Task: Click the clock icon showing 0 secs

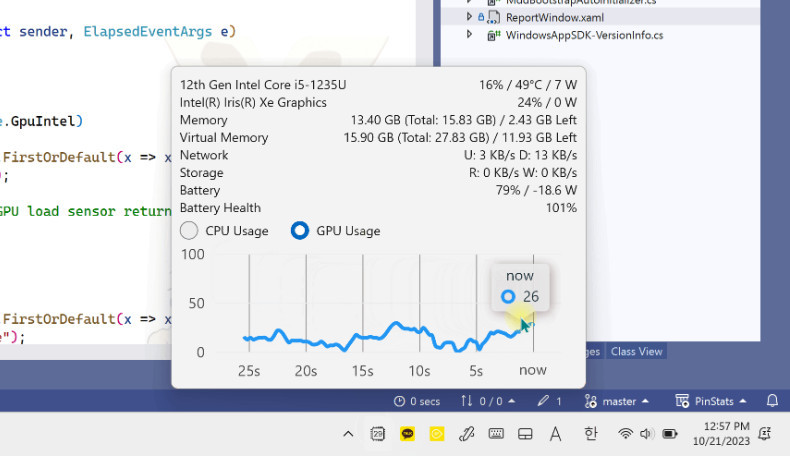Action: [x=399, y=401]
